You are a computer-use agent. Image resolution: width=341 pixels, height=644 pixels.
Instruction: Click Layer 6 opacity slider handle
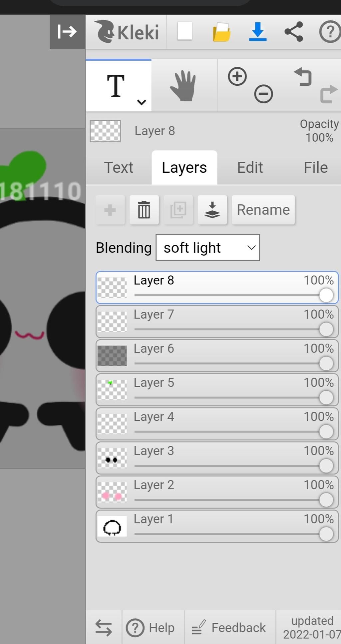[x=326, y=363]
